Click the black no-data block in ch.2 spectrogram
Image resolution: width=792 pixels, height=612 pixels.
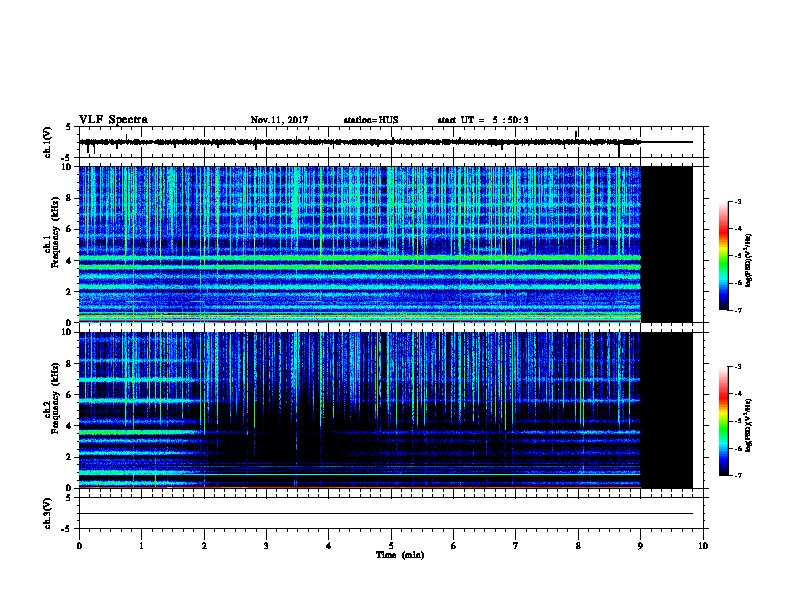[x=667, y=410]
